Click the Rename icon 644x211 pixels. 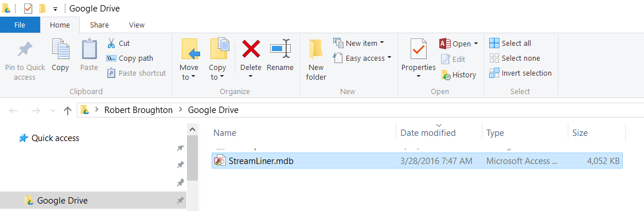point(280,48)
